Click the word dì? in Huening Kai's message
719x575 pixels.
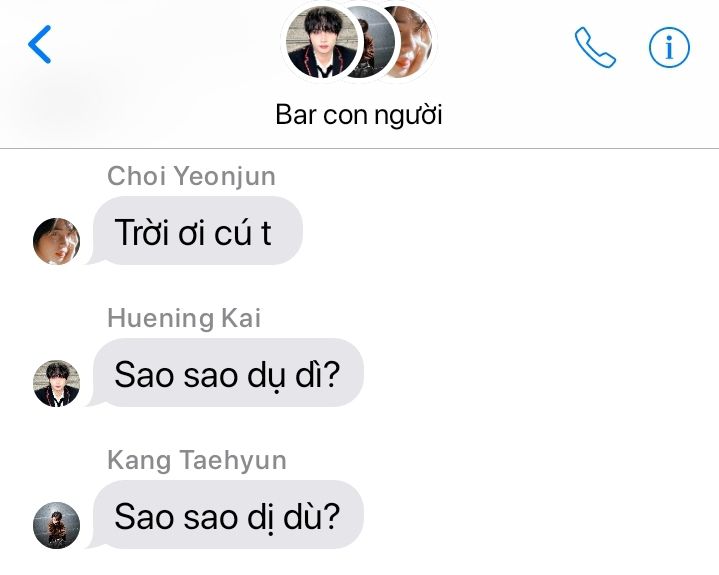pos(317,375)
